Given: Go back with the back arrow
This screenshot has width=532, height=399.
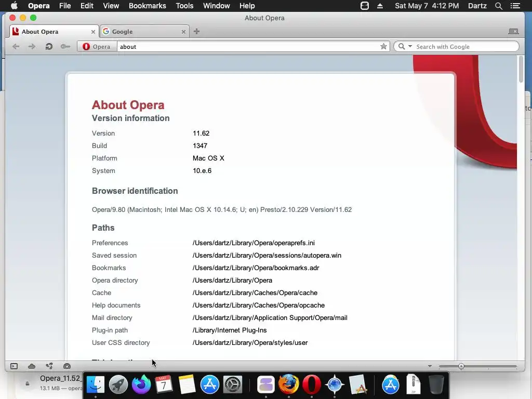Looking at the screenshot, I should coord(16,46).
